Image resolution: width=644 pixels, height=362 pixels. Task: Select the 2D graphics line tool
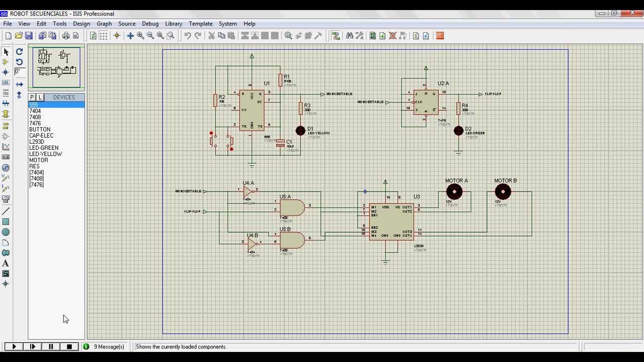tap(6, 211)
